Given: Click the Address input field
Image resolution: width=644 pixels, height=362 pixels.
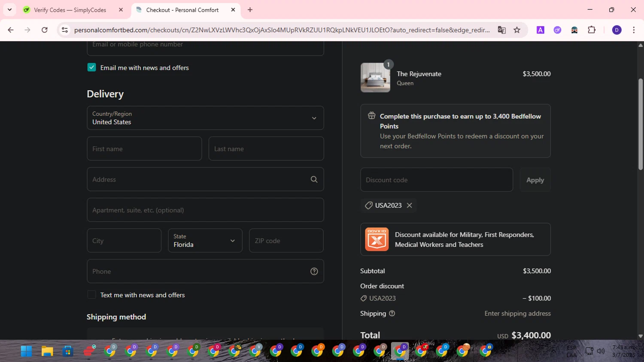Looking at the screenshot, I should [205, 179].
